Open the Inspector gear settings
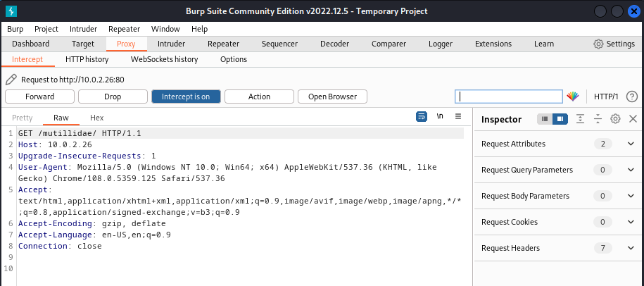Screen dimensions: 644x286 (x=615, y=119)
